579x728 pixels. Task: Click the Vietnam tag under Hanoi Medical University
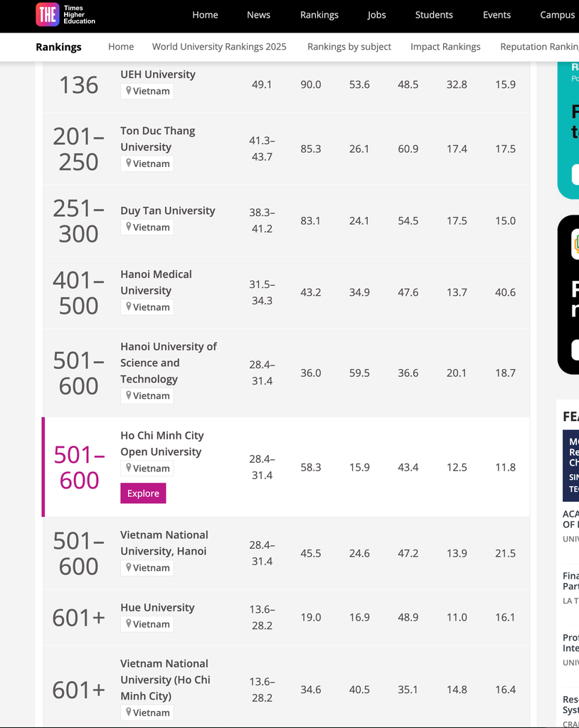[x=147, y=307]
